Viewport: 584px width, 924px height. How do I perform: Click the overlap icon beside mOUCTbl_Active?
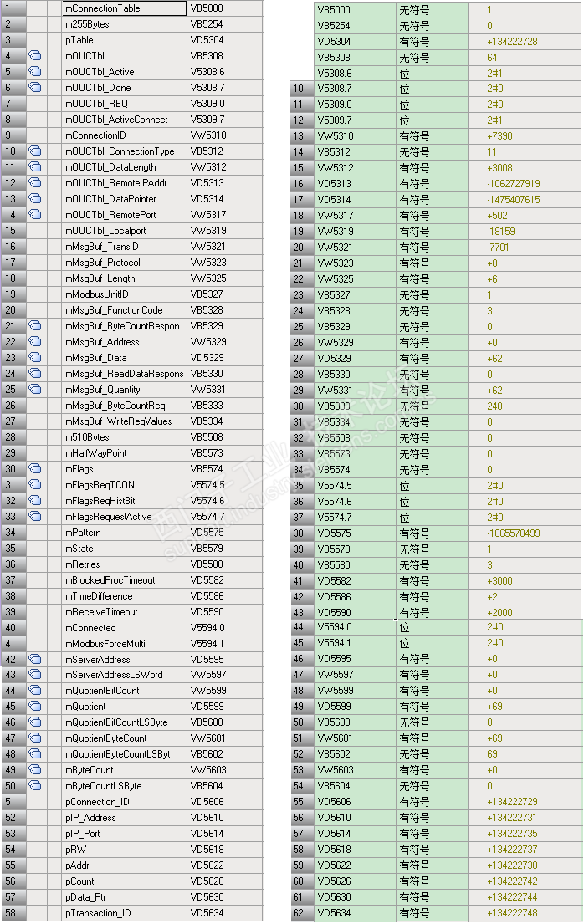pyautogui.click(x=35, y=72)
